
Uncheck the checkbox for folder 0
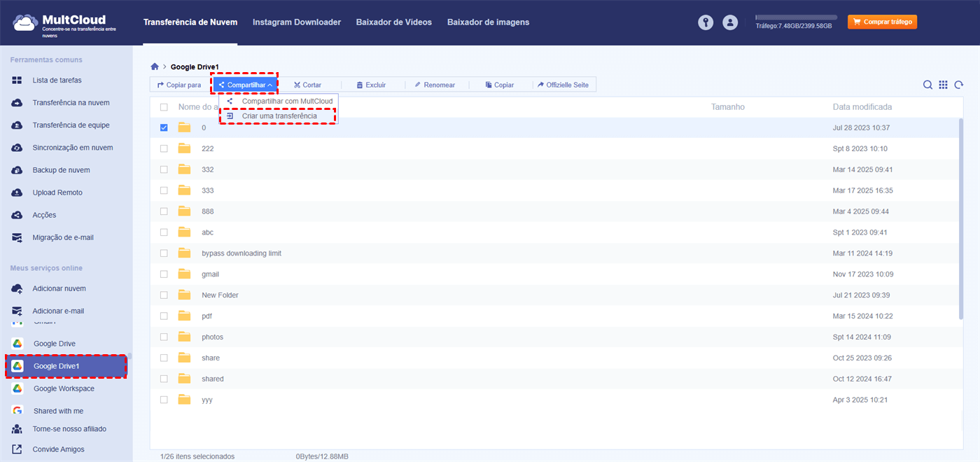pyautogui.click(x=164, y=127)
